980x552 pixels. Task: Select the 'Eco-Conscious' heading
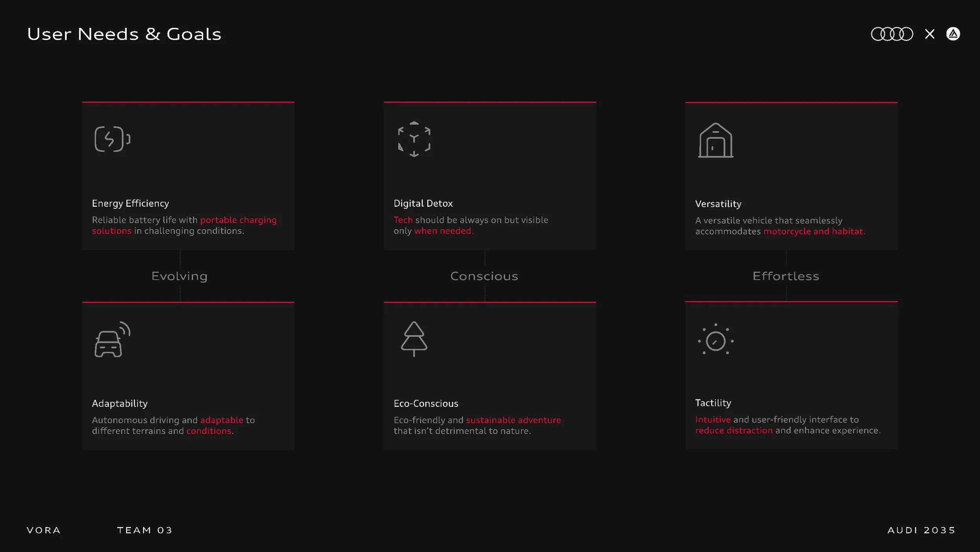click(x=426, y=403)
